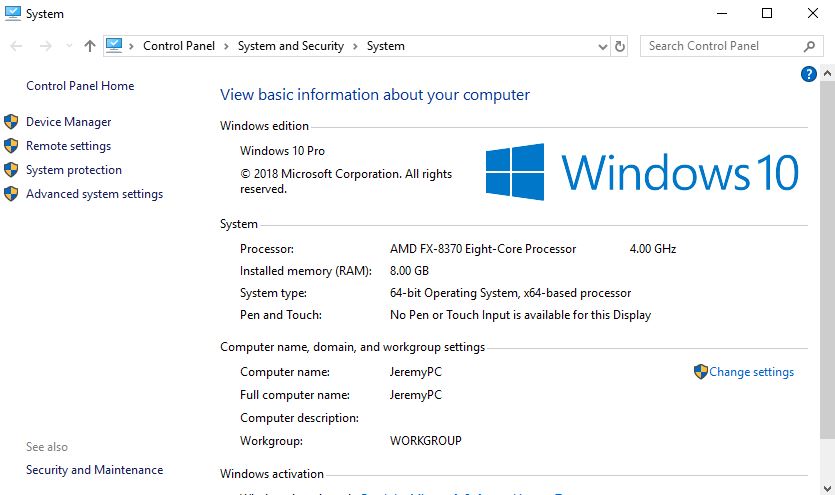Click the scrollbar down arrow
This screenshot has height=495, width=835.
(x=827, y=487)
